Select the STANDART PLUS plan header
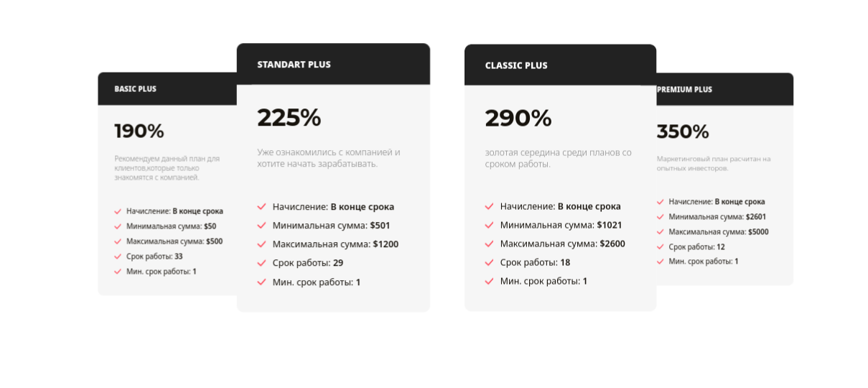This screenshot has width=868, height=388. pyautogui.click(x=294, y=65)
